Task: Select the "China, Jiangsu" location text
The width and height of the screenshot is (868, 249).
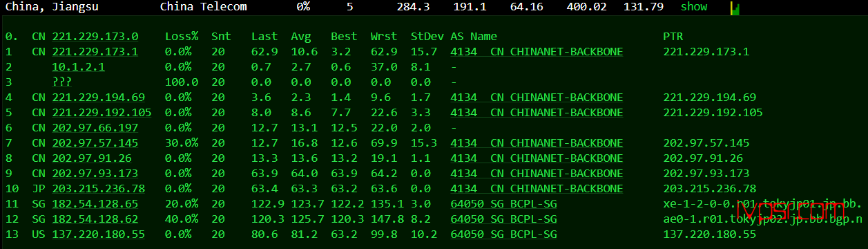Action: click(52, 6)
